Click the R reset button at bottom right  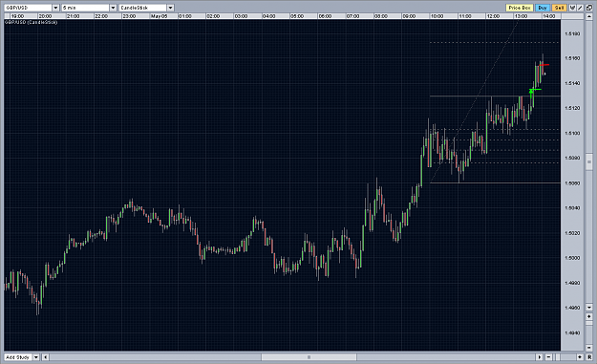tap(589, 357)
